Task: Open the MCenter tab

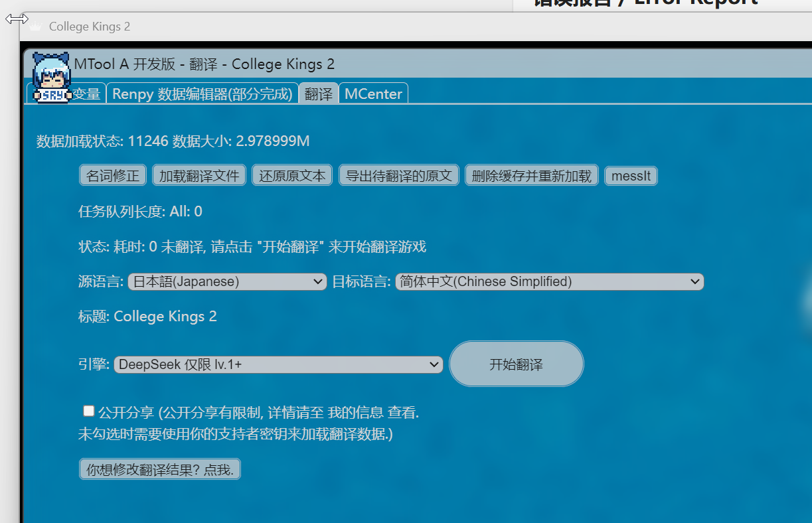Action: (x=373, y=94)
